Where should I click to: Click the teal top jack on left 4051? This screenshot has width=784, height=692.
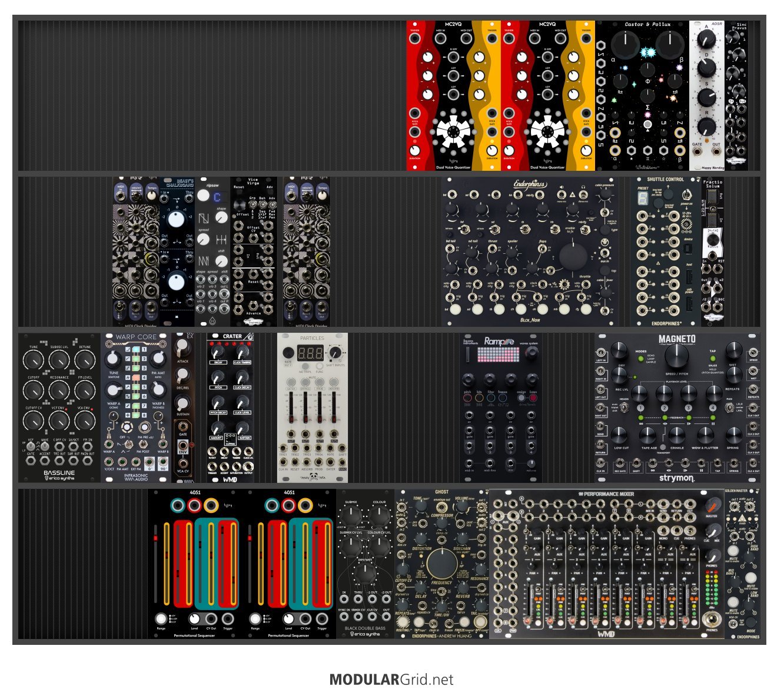177,505
